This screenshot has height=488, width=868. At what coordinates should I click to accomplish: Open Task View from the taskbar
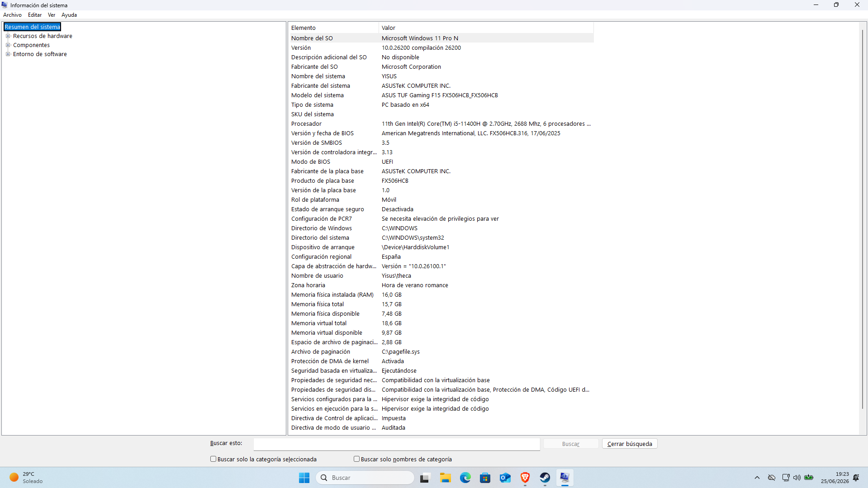pos(424,478)
